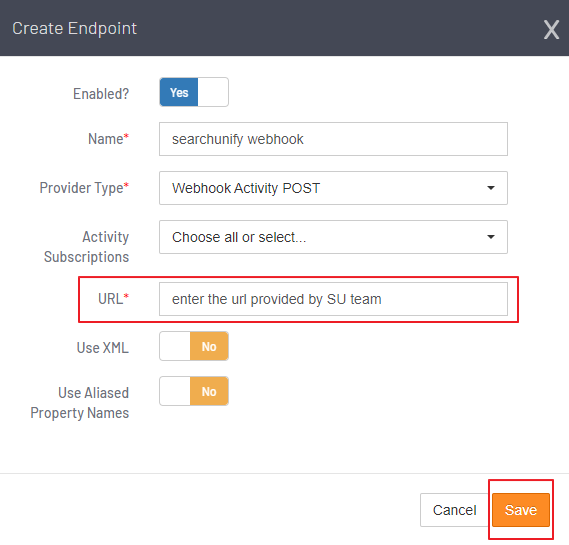Click the blank half of the Use XML toggle
569x545 pixels.
click(x=175, y=346)
